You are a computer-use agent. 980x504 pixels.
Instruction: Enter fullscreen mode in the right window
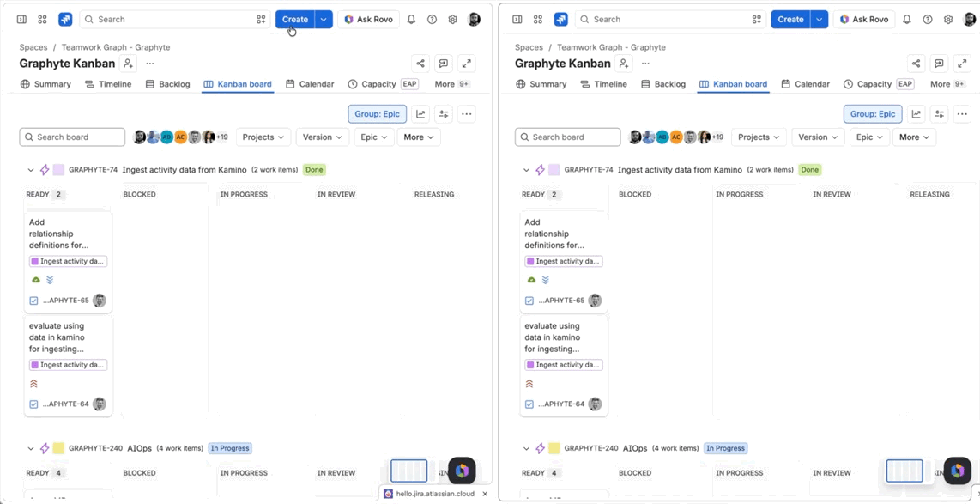963,64
